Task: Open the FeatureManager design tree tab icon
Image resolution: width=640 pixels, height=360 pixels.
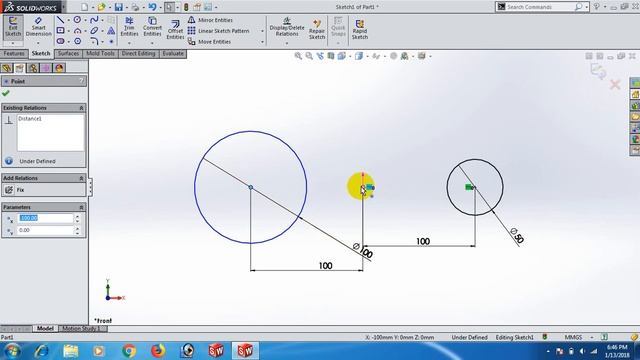Action: pos(7,68)
